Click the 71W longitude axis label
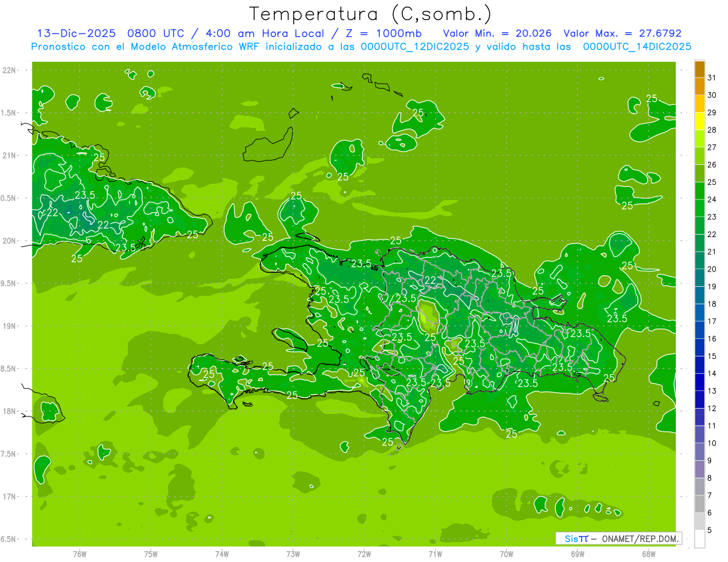Image resolution: width=728 pixels, height=562 pixels. point(435,554)
